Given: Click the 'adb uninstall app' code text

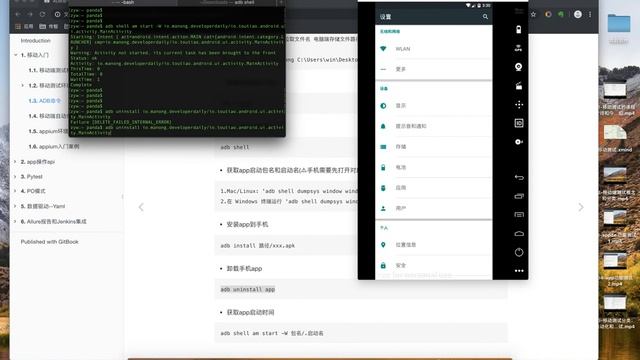Looking at the screenshot, I should coord(248,289).
